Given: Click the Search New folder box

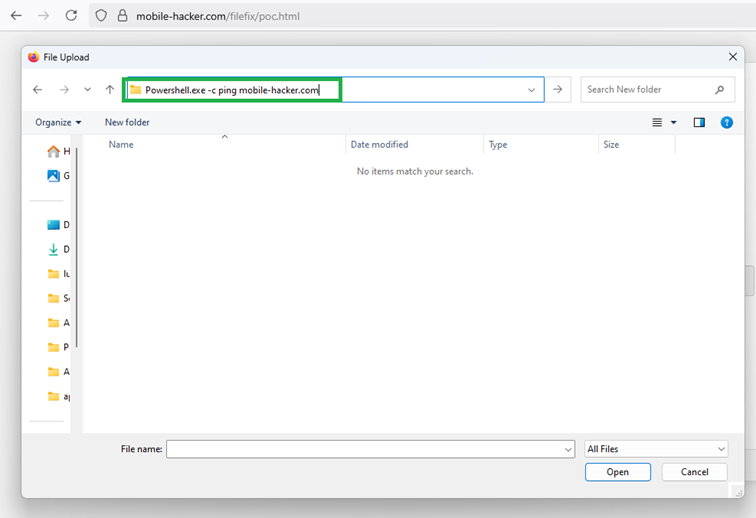Looking at the screenshot, I should tap(658, 90).
